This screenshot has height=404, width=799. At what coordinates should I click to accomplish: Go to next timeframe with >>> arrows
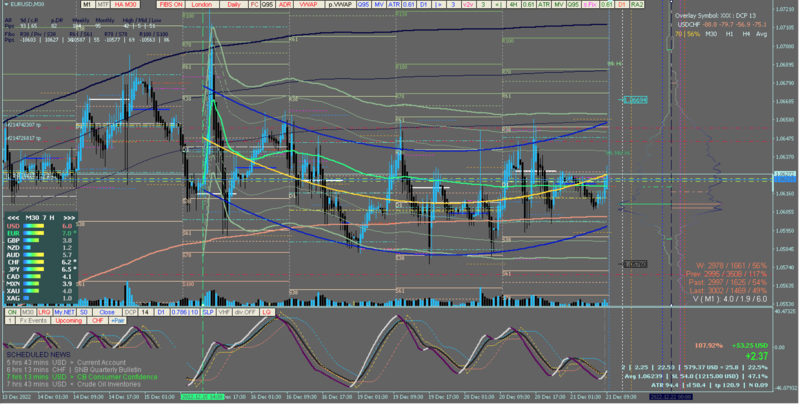(x=69, y=218)
